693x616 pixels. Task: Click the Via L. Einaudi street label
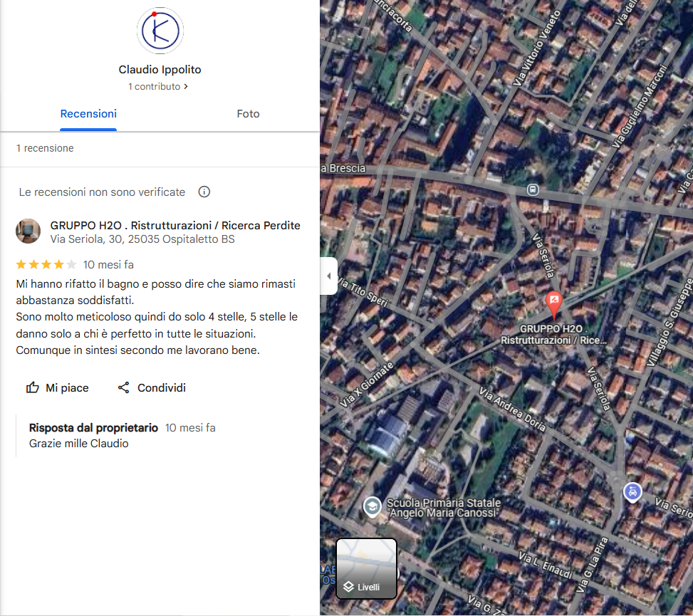[546, 565]
